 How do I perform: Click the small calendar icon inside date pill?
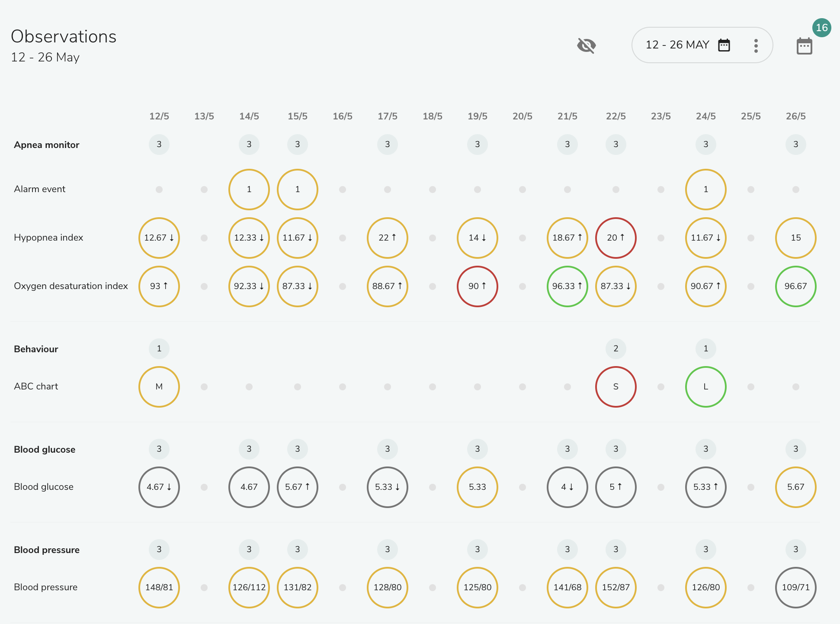(x=724, y=45)
